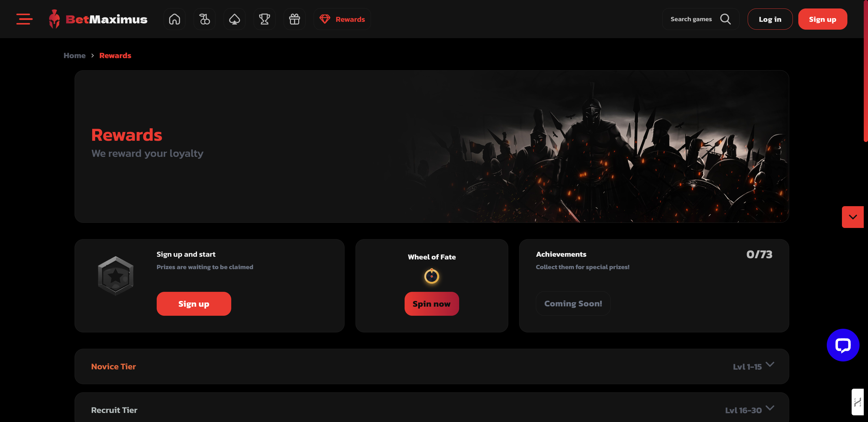Open the live chat bubble
Image resolution: width=868 pixels, height=422 pixels.
(x=843, y=345)
